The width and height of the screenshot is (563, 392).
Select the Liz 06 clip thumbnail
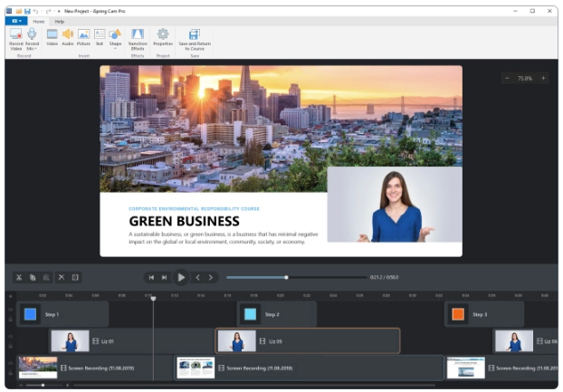514,341
